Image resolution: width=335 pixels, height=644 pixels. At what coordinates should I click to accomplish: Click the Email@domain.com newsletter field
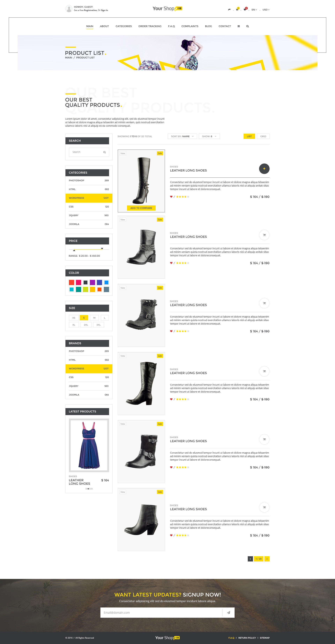coord(161,612)
